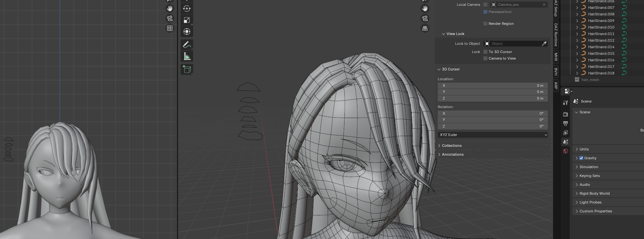644x239 pixels.
Task: Click 3D Cursor Location X value
Action: [493, 86]
